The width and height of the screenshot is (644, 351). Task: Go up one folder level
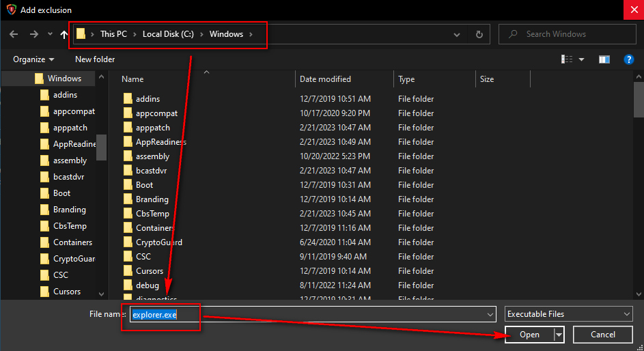[x=64, y=34]
